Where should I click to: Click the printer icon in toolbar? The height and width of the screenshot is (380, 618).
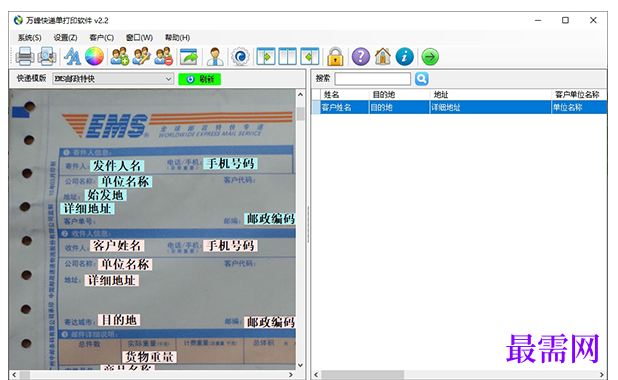click(25, 56)
